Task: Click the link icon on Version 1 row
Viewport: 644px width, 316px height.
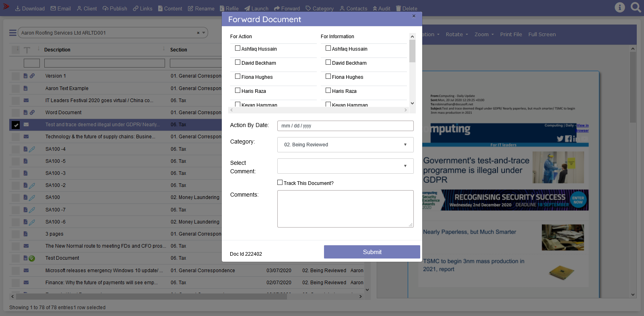Action: (x=32, y=76)
